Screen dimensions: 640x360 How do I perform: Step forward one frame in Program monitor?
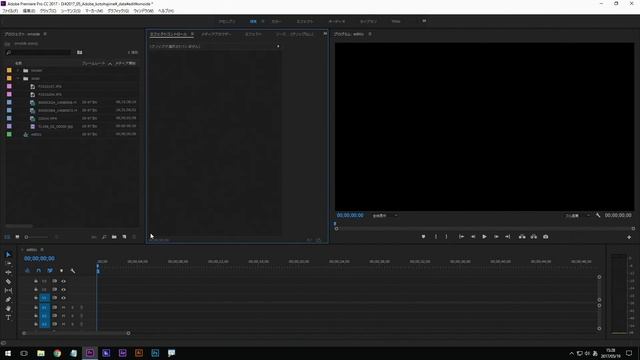tap(496, 237)
